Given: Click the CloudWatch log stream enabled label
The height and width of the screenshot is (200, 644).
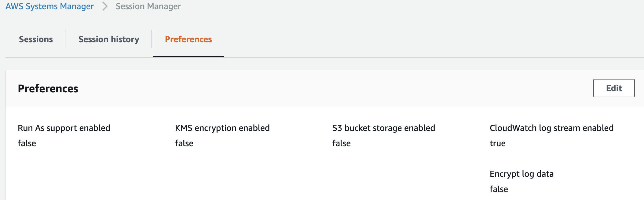Looking at the screenshot, I should pos(551,128).
